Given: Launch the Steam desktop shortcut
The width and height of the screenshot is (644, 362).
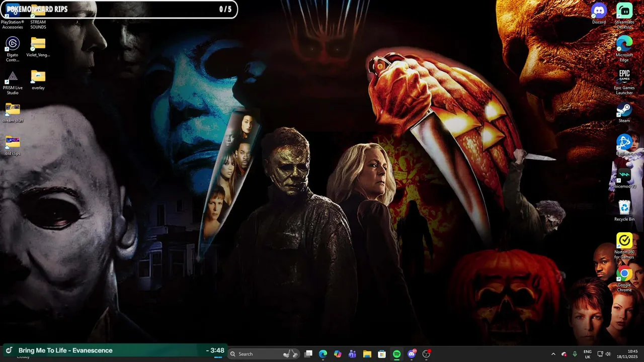Looking at the screenshot, I should pyautogui.click(x=624, y=113).
